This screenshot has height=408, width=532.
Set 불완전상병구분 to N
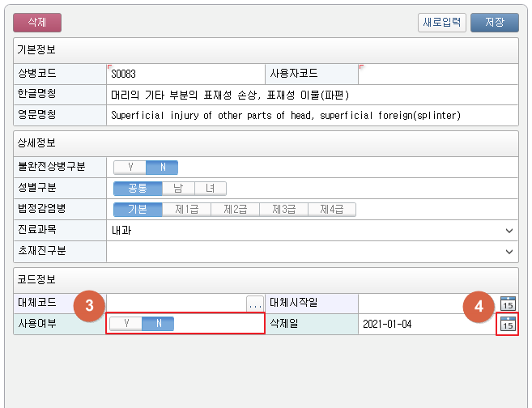(161, 168)
